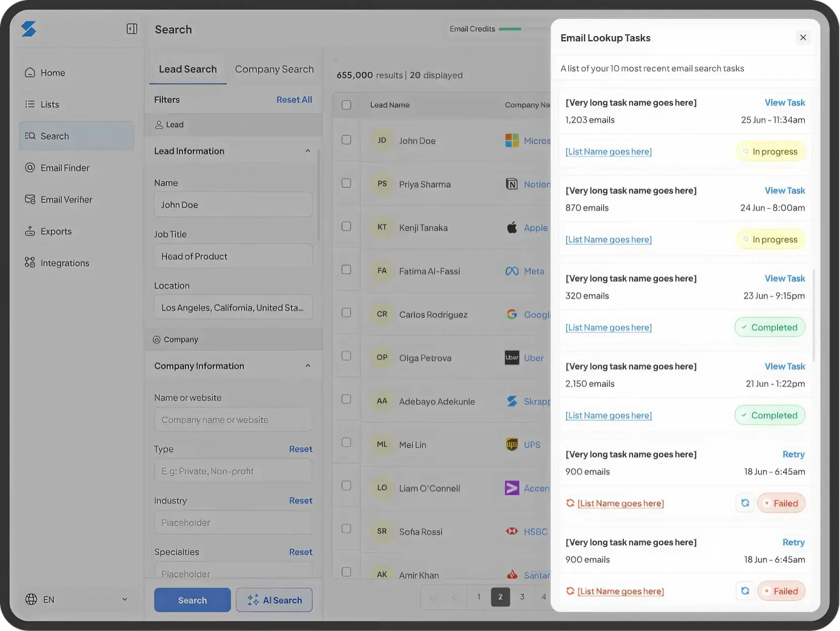This screenshot has width=840, height=631.
Task: Toggle the select-all checkbox in table header
Action: click(x=346, y=105)
